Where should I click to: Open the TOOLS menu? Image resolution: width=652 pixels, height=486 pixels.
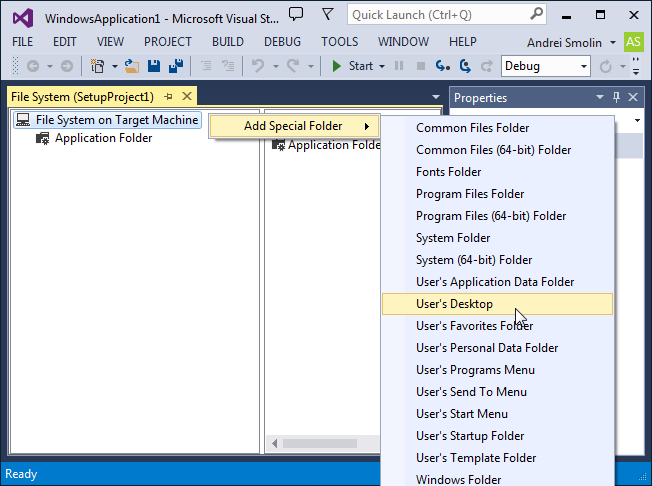click(x=339, y=42)
